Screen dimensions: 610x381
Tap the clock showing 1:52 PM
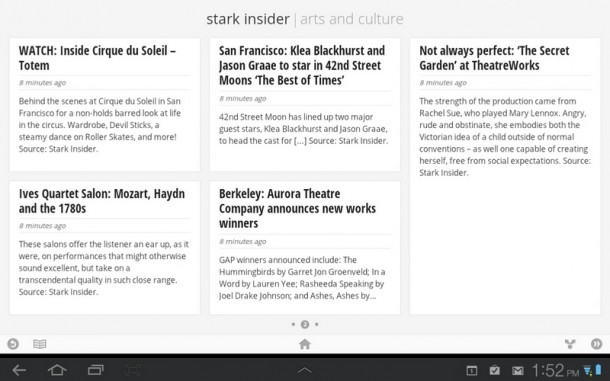click(x=555, y=370)
